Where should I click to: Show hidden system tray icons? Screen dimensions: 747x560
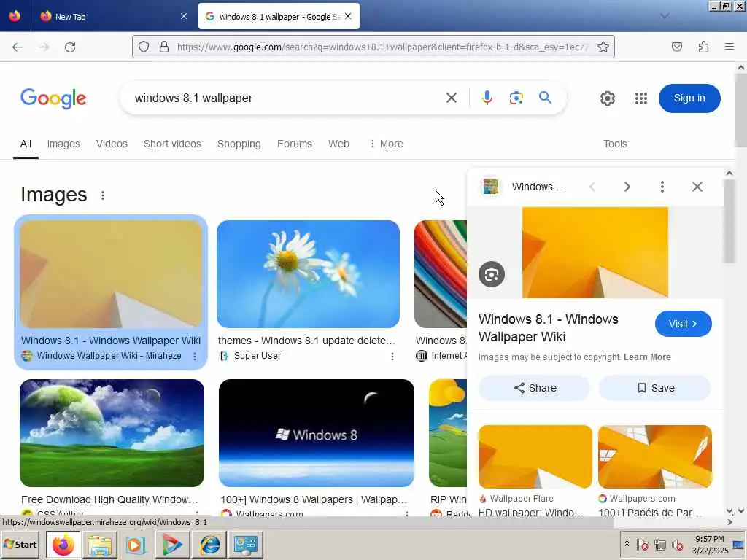click(627, 544)
